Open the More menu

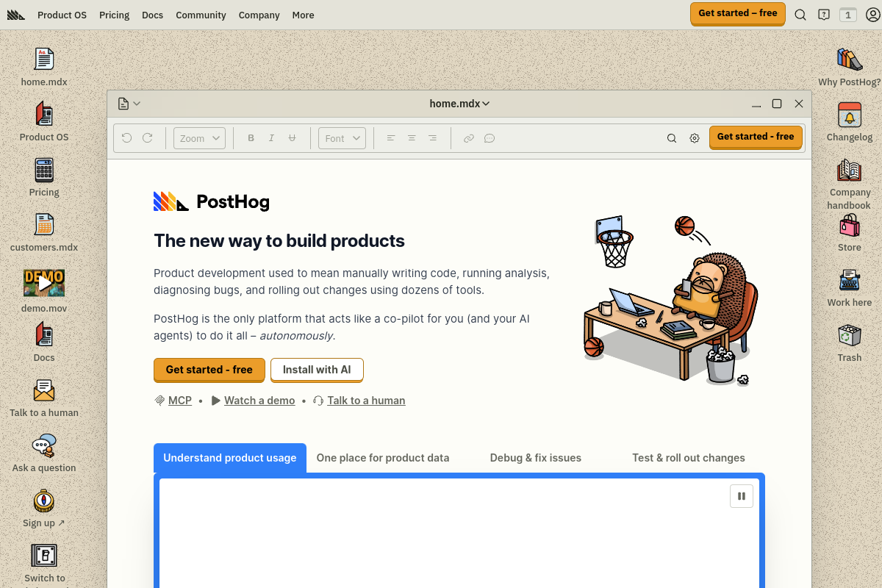pos(303,15)
